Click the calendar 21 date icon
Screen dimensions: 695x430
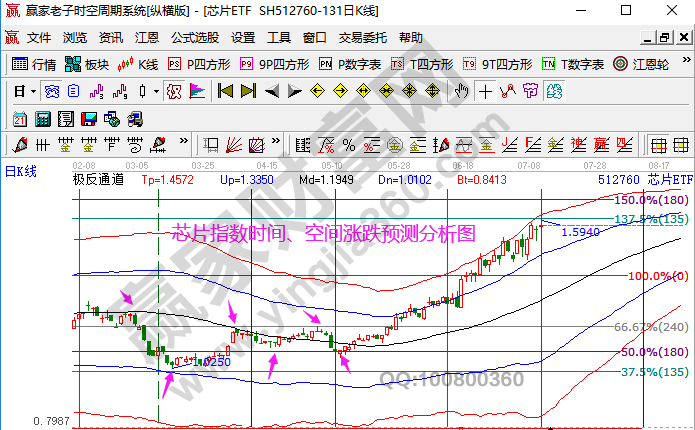[20, 118]
